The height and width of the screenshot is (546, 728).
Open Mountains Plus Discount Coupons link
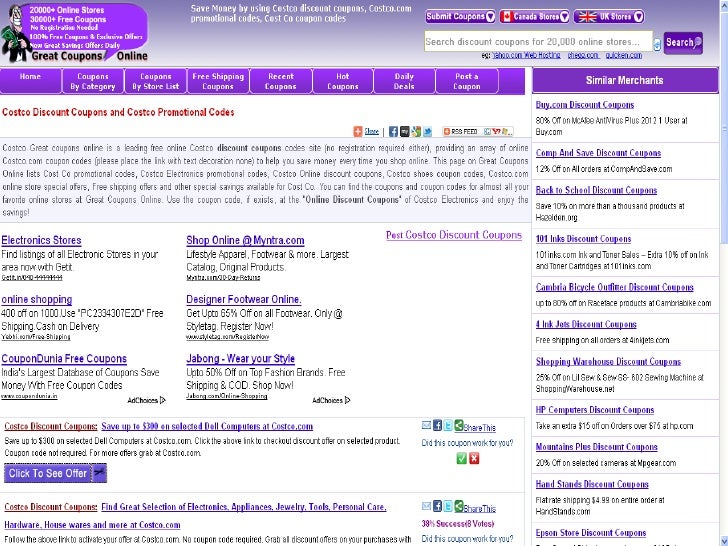(x=597, y=447)
